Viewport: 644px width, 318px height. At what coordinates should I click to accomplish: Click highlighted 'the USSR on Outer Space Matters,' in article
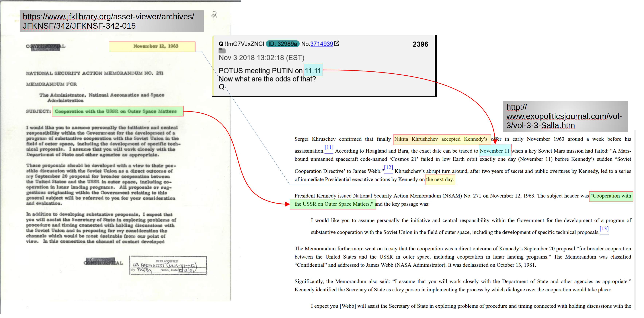(333, 204)
